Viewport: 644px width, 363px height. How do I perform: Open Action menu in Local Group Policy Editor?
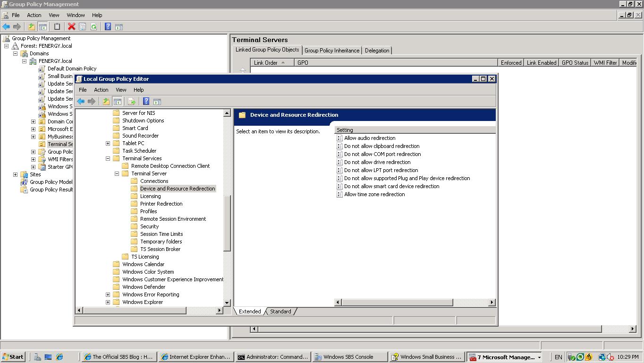coord(101,90)
